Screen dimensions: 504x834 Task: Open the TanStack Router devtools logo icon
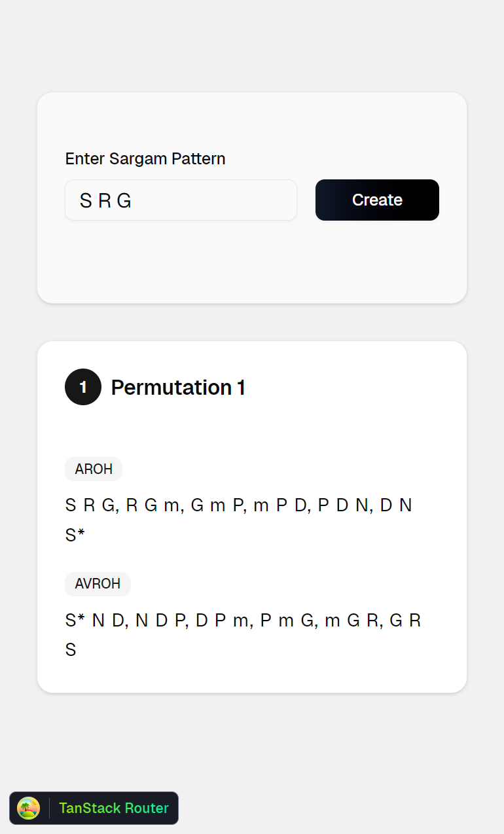(29, 808)
